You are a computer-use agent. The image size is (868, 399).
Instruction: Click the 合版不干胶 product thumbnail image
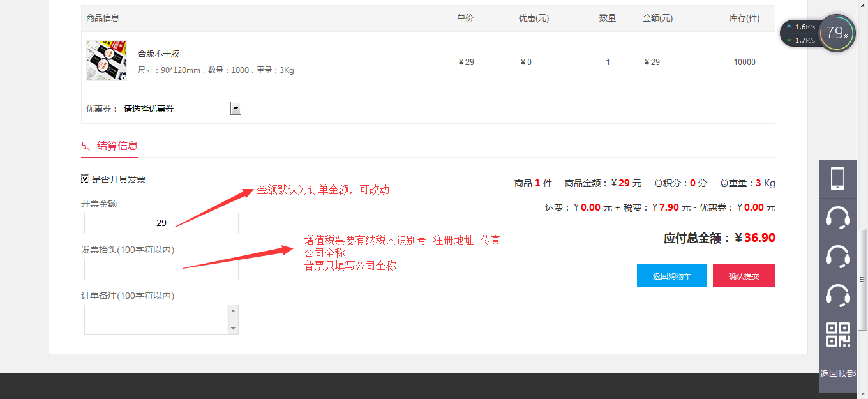(107, 61)
